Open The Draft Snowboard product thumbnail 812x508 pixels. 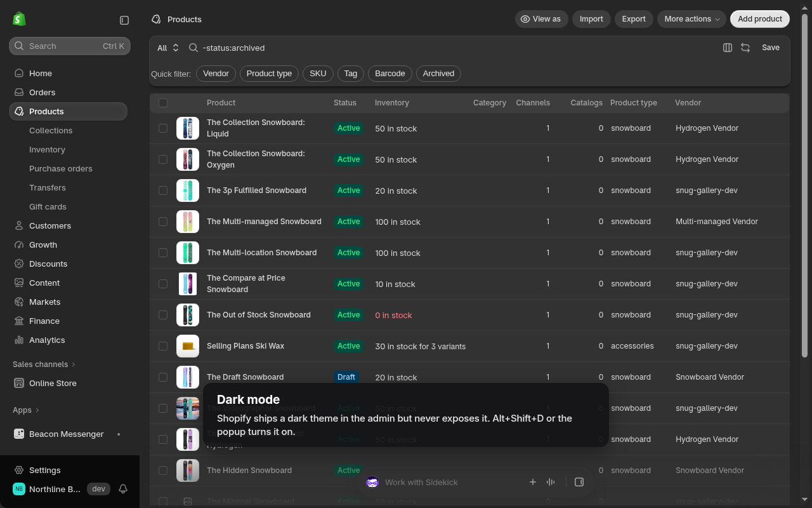pos(188,377)
